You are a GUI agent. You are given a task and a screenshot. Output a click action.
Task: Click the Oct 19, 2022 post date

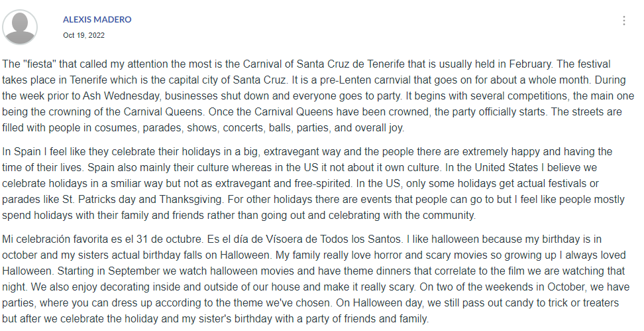click(x=83, y=35)
